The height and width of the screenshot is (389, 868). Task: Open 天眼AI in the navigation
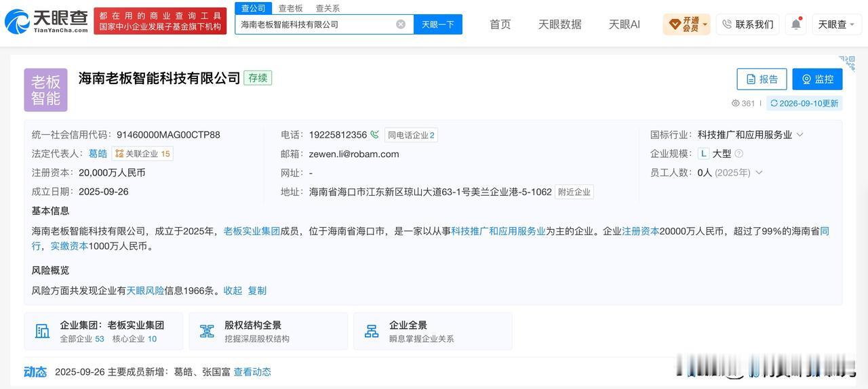624,24
